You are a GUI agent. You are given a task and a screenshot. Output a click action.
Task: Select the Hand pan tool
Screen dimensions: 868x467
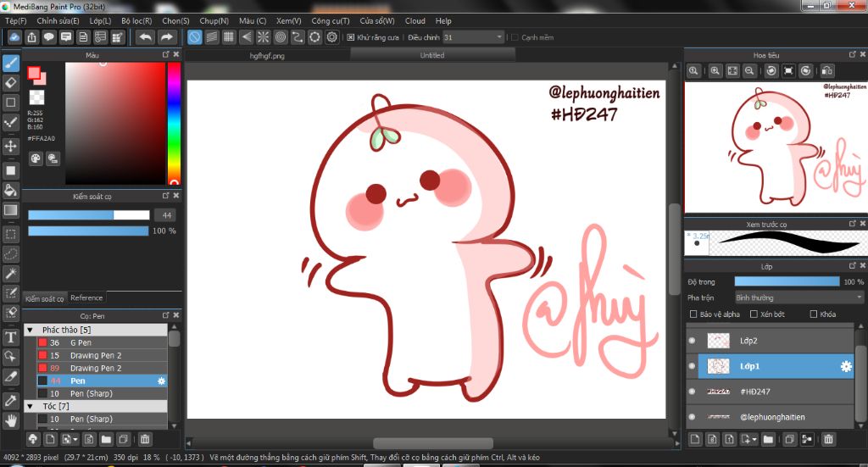[11, 420]
